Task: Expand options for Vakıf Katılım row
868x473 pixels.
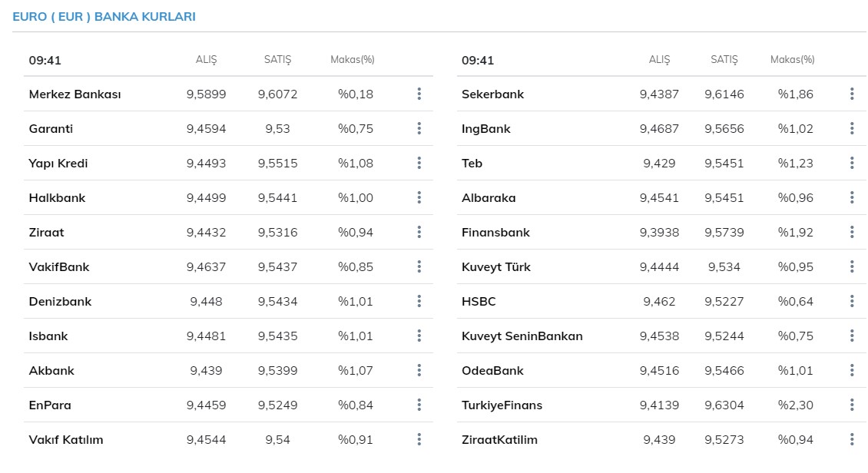Action: tap(419, 439)
